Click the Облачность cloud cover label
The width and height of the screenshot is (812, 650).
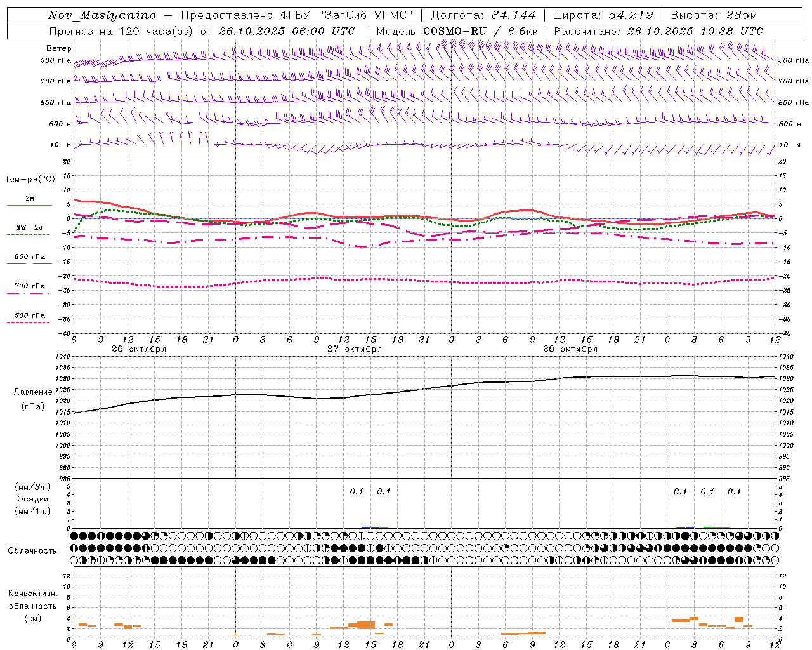(32, 550)
